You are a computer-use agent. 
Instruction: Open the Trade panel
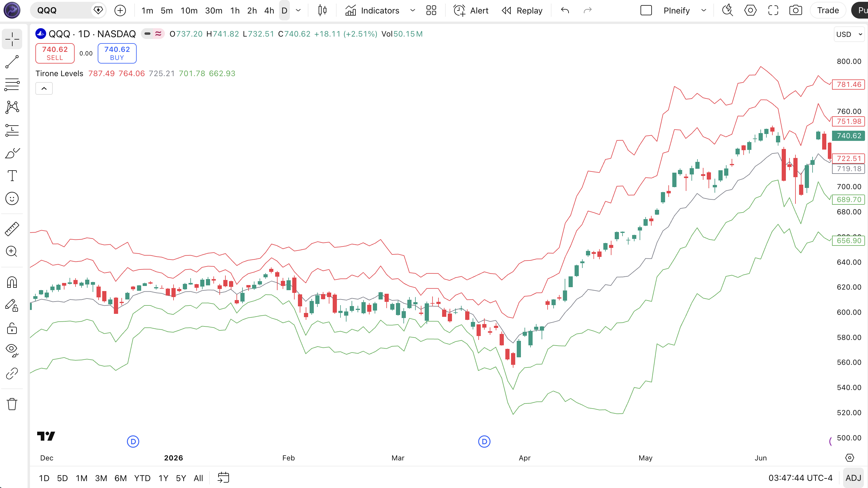tap(828, 10)
